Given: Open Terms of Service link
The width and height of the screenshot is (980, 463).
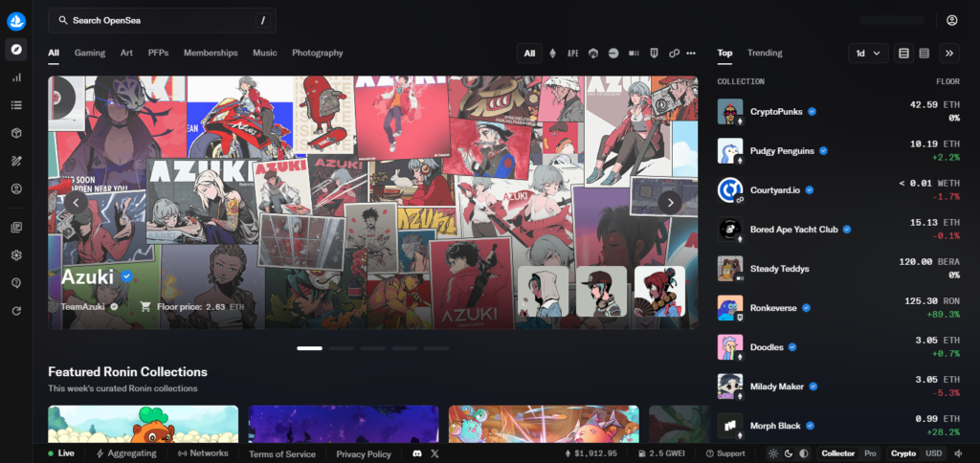Looking at the screenshot, I should click(x=282, y=454).
